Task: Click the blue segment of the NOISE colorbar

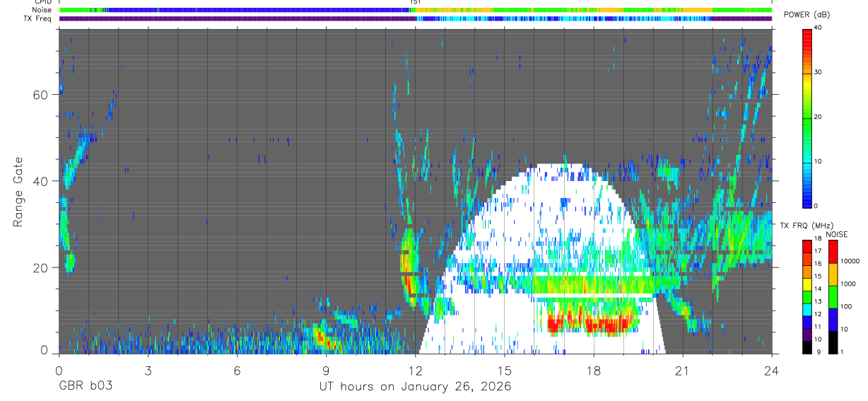Action: click(x=833, y=320)
